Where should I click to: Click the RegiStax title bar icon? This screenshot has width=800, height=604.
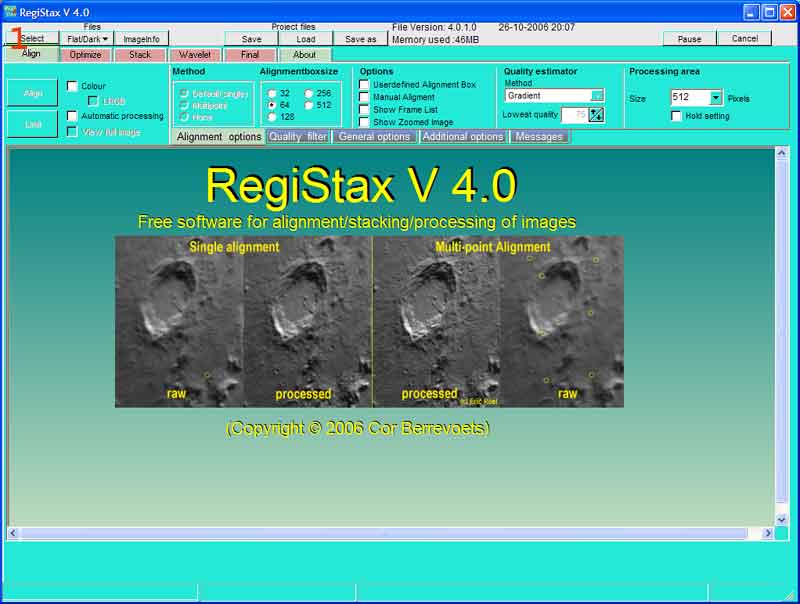[10, 11]
